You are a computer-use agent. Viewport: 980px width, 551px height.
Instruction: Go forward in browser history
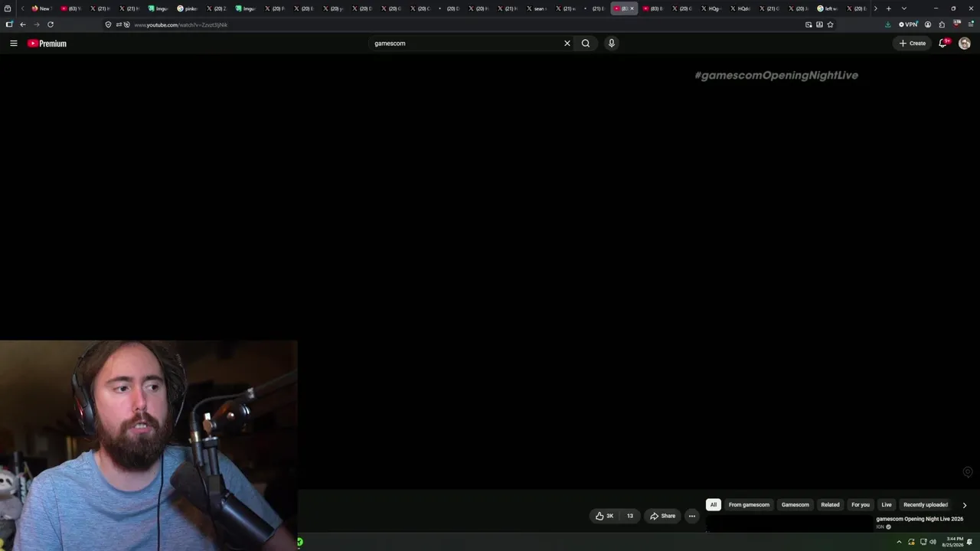click(x=36, y=24)
